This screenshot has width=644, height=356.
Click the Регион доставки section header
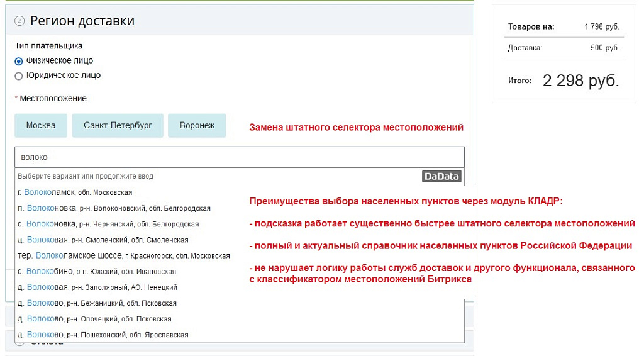click(x=82, y=21)
